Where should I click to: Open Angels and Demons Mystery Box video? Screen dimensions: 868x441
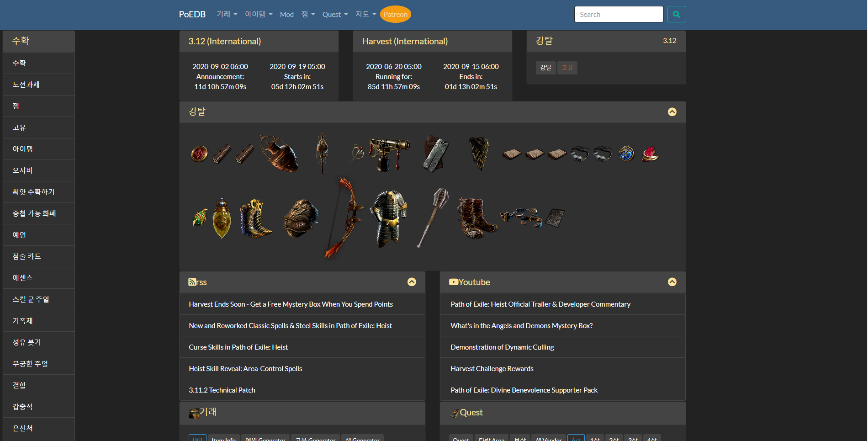[x=522, y=326]
